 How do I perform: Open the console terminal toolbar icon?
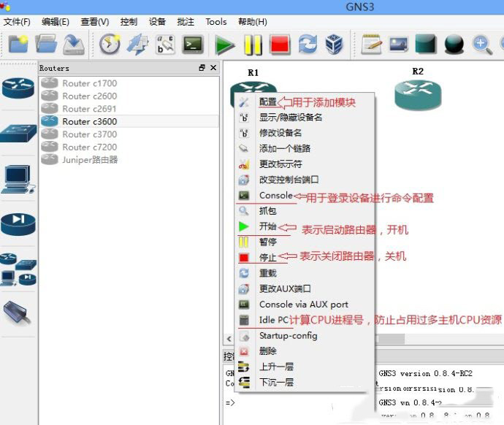193,45
